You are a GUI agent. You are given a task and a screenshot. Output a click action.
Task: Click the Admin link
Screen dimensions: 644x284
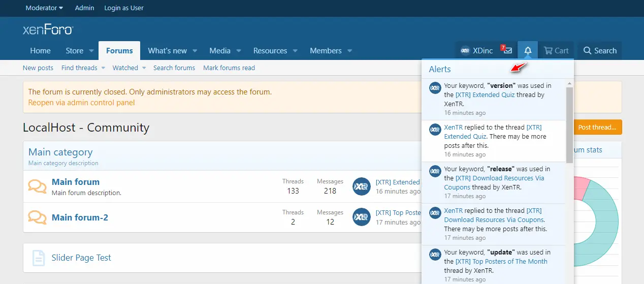pos(84,8)
